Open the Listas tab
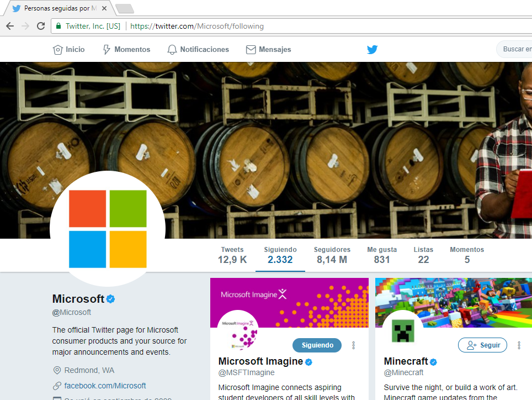The width and height of the screenshot is (532, 400). 423,255
